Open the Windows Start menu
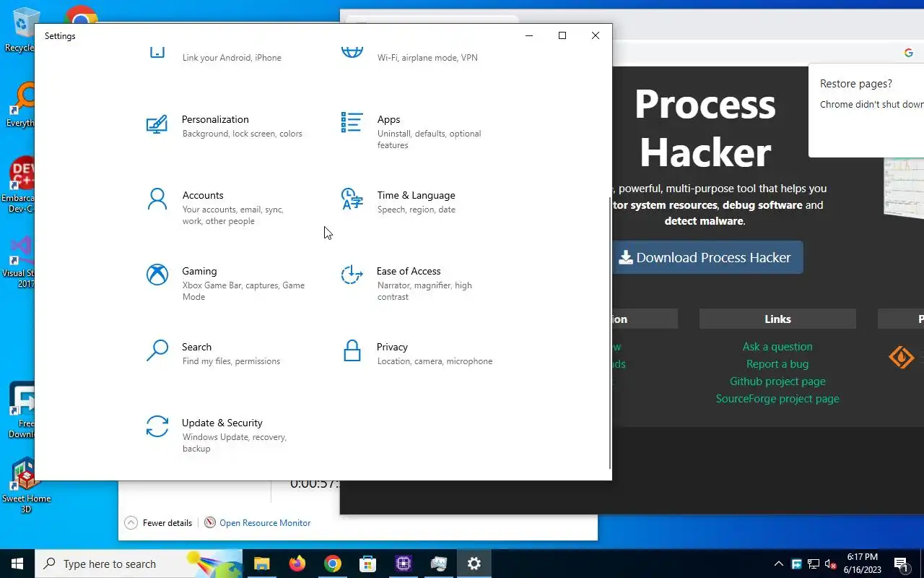The image size is (924, 578). pos(17,564)
